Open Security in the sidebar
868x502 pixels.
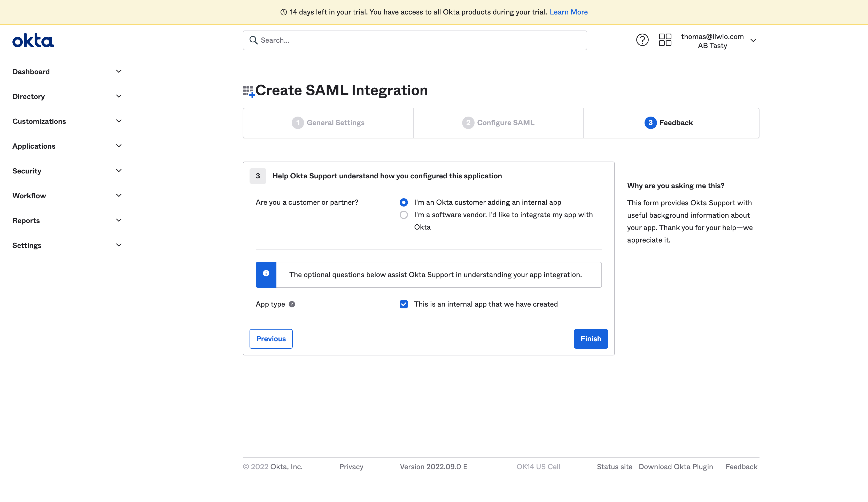[27, 171]
